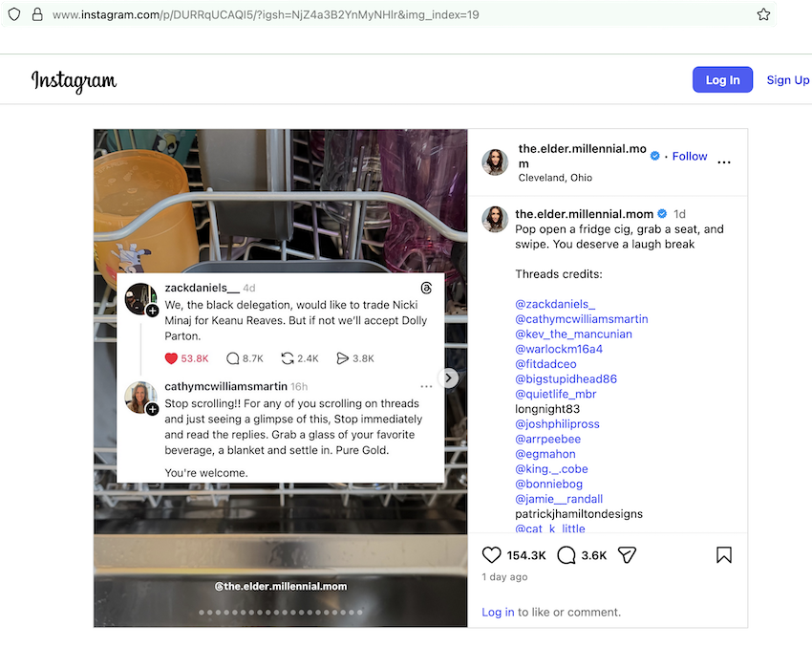Visit the @zackdaniels_ mention link
812x647 pixels.
pyautogui.click(x=555, y=303)
